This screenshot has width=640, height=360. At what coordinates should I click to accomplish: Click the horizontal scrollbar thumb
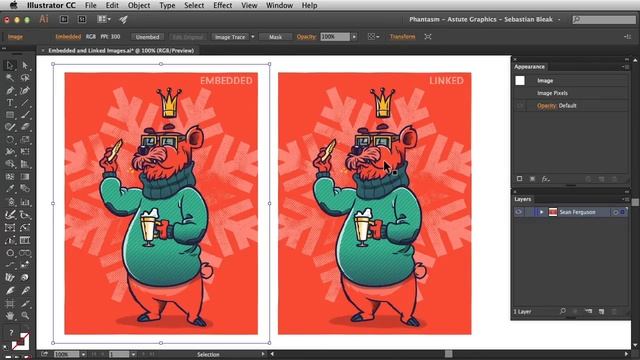(x=449, y=354)
